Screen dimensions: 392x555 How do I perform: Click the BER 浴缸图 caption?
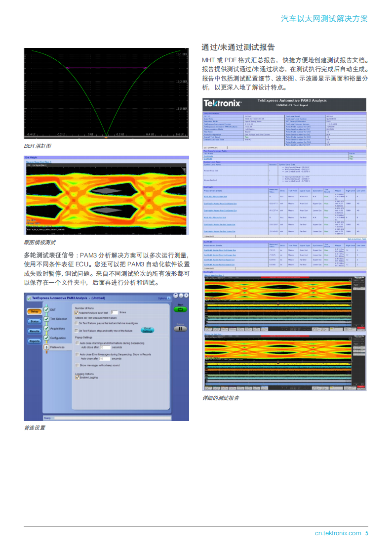[x=38, y=146]
